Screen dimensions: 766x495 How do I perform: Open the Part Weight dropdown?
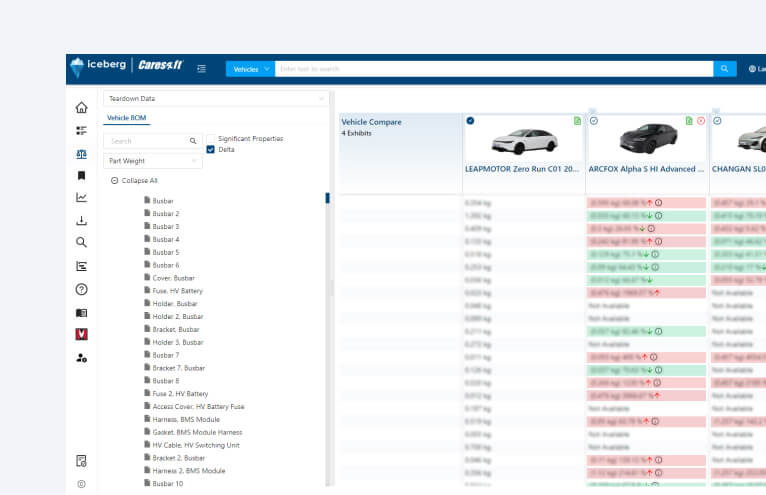click(x=152, y=161)
